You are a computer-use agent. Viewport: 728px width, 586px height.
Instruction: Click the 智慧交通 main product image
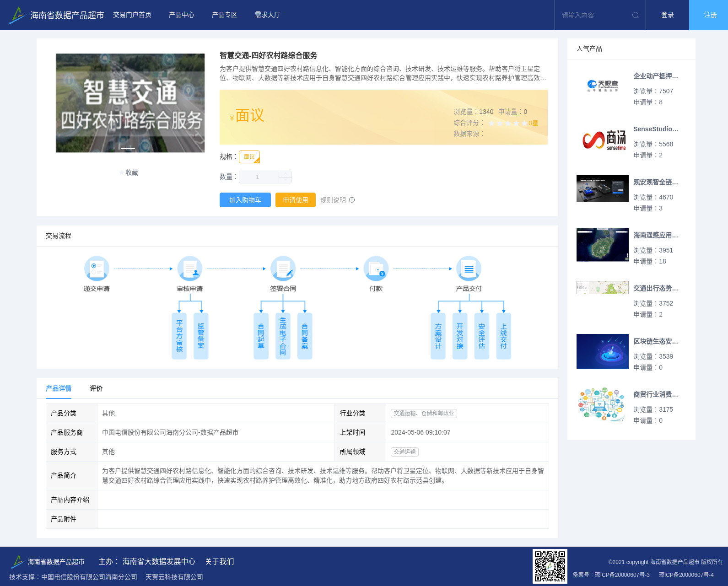130,103
